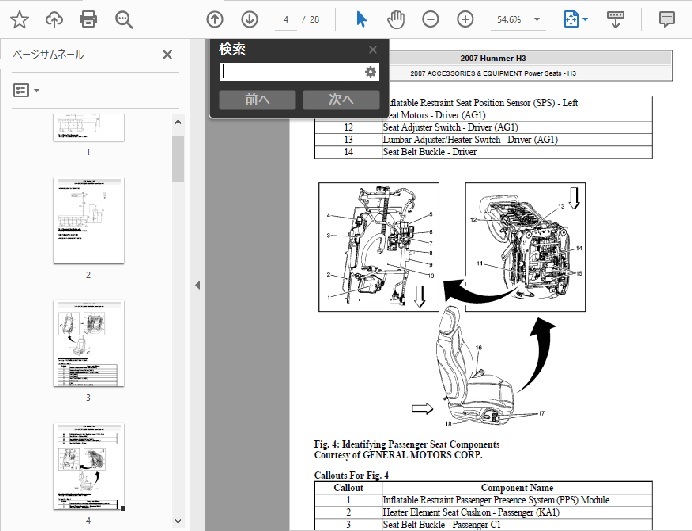Screen dimensions: 692x531
Task: Click 'Inflatable Restraint Passenger Presence System' row
Action: coord(483,500)
